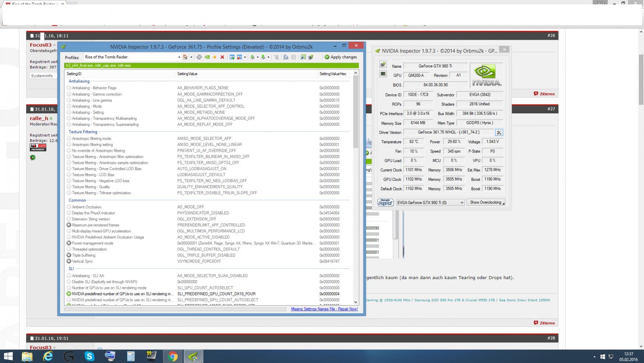Select Ambient Occlusion AO_MODE_OFF row
This screenshot has width=644, height=363.
[x=208, y=207]
